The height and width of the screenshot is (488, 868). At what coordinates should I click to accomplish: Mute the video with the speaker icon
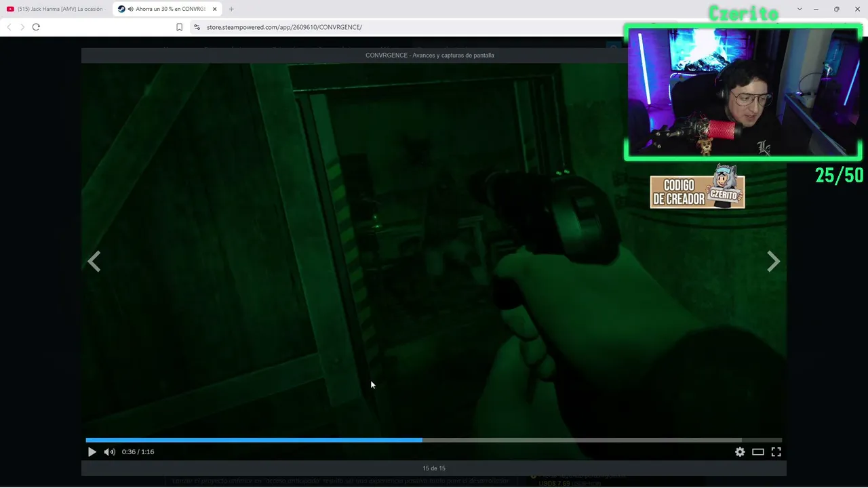pyautogui.click(x=109, y=452)
